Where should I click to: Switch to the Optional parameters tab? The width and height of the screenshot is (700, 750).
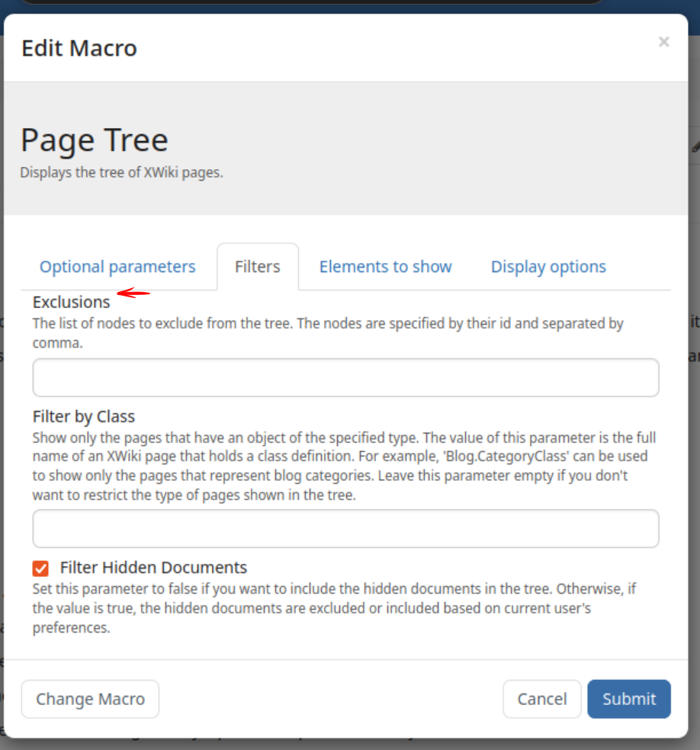pos(117,267)
